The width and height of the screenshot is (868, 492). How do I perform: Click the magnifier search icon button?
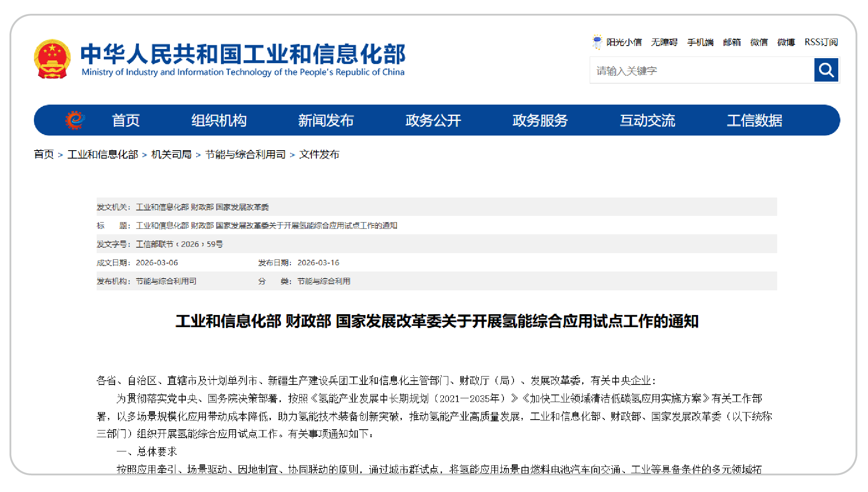[826, 70]
